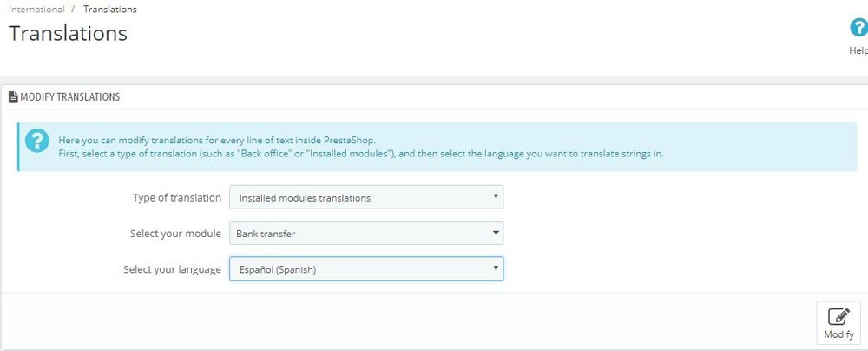
Task: Click arrow on Installed modules translations selector
Action: [x=496, y=197]
